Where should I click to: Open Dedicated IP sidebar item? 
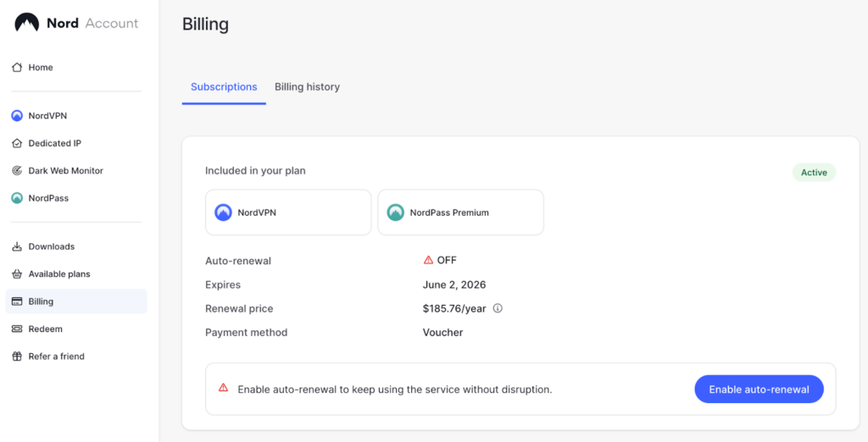76,143
